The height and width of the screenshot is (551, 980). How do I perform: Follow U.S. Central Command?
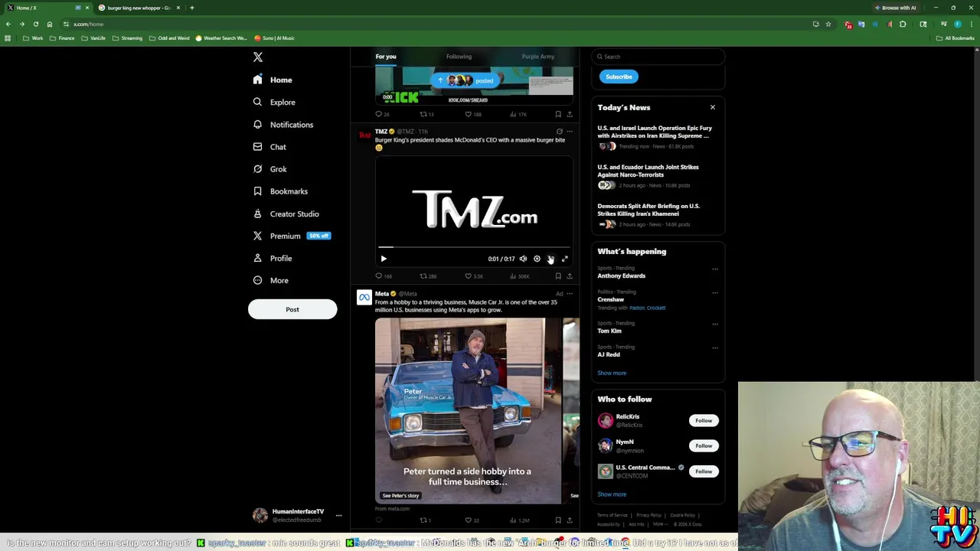[704, 471]
